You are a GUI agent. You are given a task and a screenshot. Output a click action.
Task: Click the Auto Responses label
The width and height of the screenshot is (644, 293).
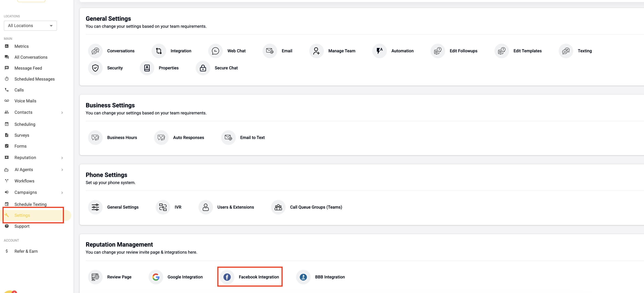point(188,137)
